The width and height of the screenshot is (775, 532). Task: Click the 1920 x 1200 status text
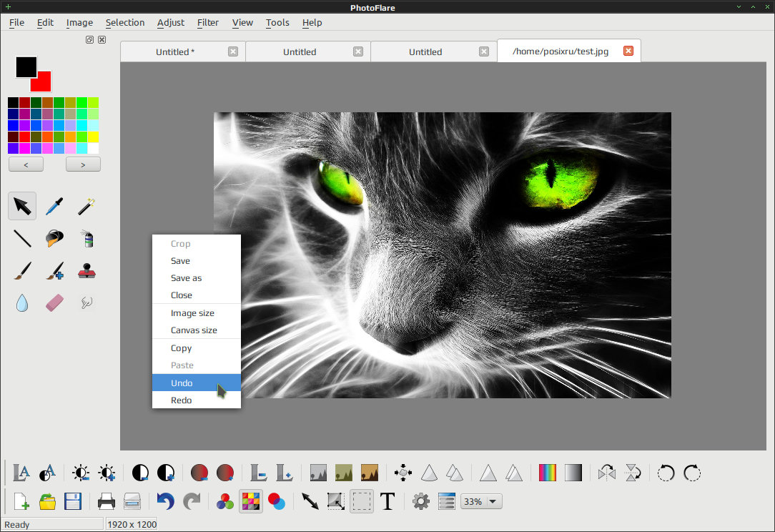click(132, 524)
